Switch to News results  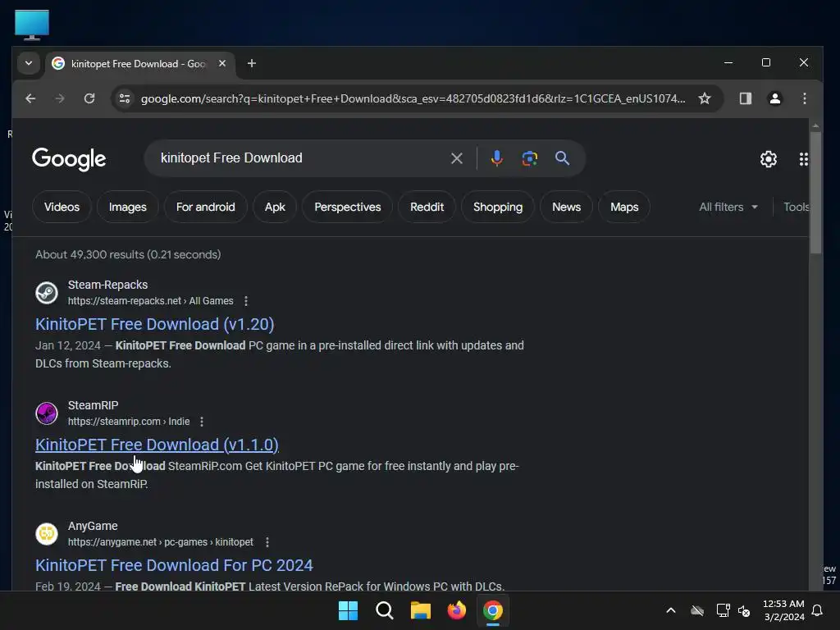tap(566, 207)
